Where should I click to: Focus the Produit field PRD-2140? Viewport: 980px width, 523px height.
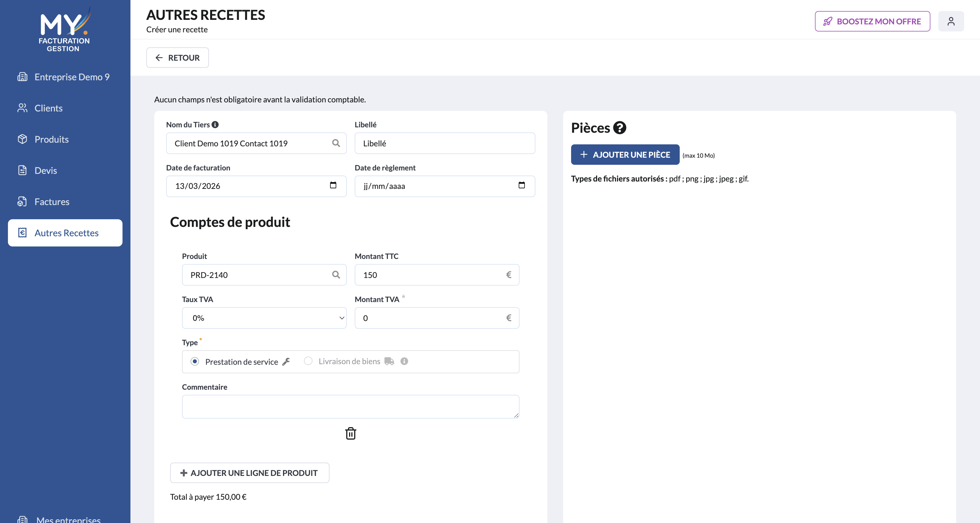pos(264,275)
